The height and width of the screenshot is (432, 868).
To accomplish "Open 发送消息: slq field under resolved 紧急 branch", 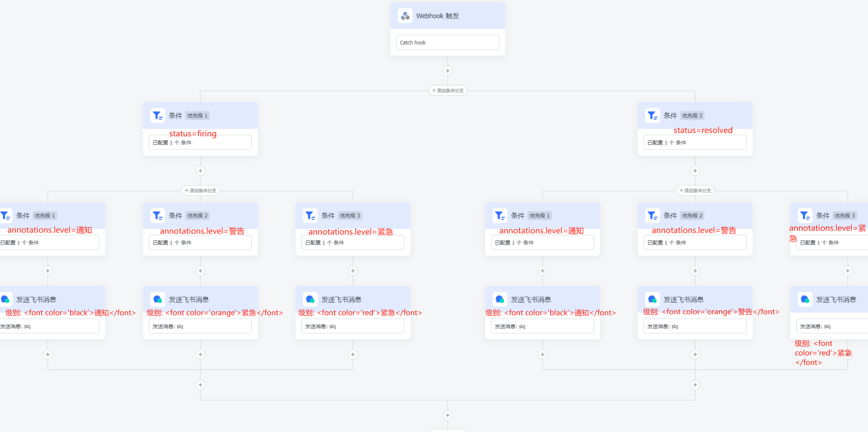I will click(832, 326).
